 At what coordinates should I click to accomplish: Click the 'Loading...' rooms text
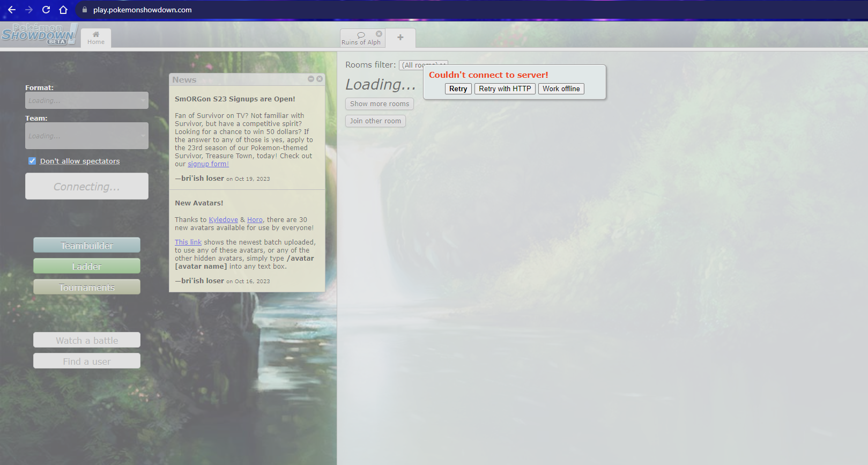[x=381, y=84]
